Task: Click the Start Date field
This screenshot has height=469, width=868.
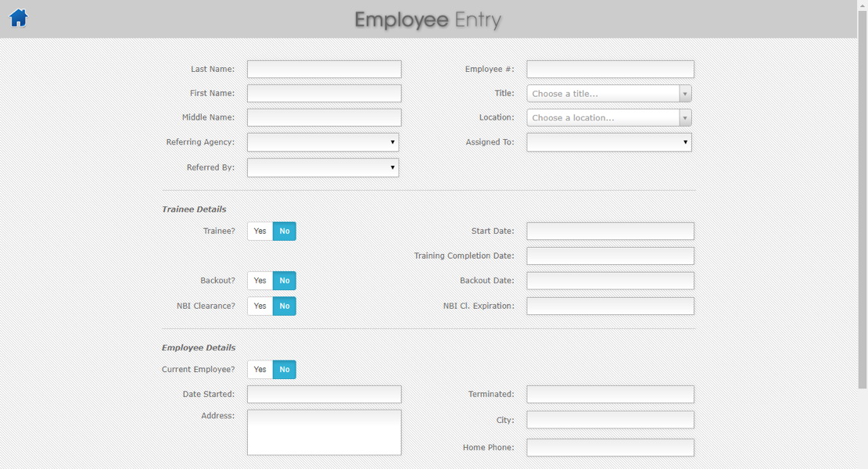Action: (x=608, y=231)
